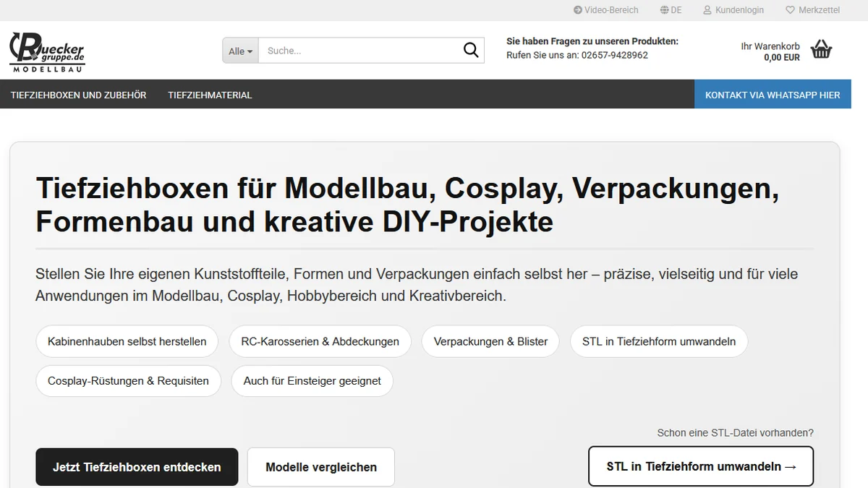
Task: Open the DE language selector
Action: (x=671, y=10)
